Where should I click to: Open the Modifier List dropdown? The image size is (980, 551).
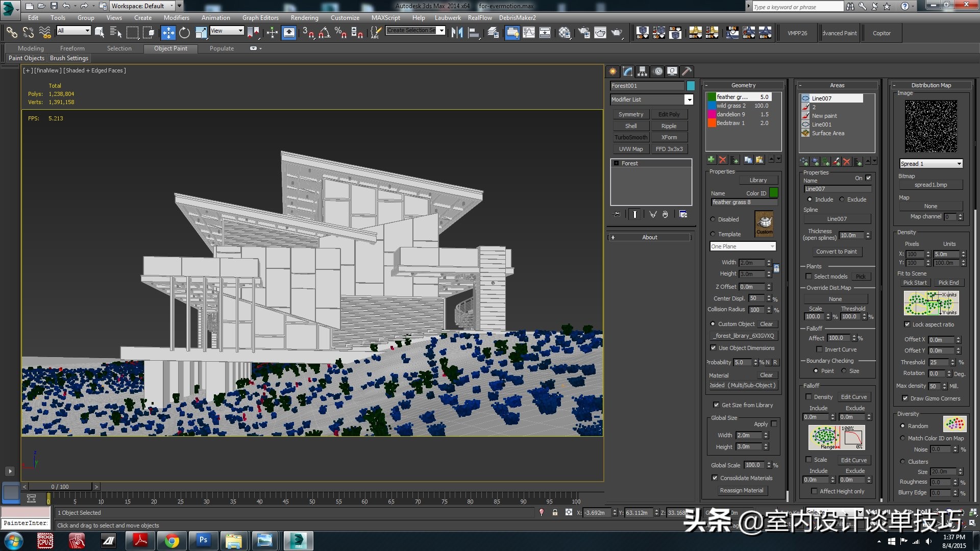(689, 99)
